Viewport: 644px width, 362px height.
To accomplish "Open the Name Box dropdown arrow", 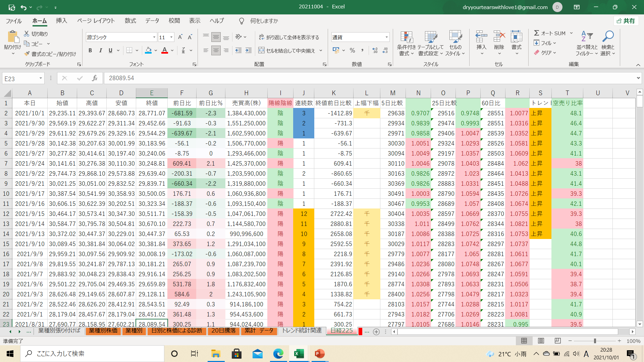I will [x=41, y=78].
